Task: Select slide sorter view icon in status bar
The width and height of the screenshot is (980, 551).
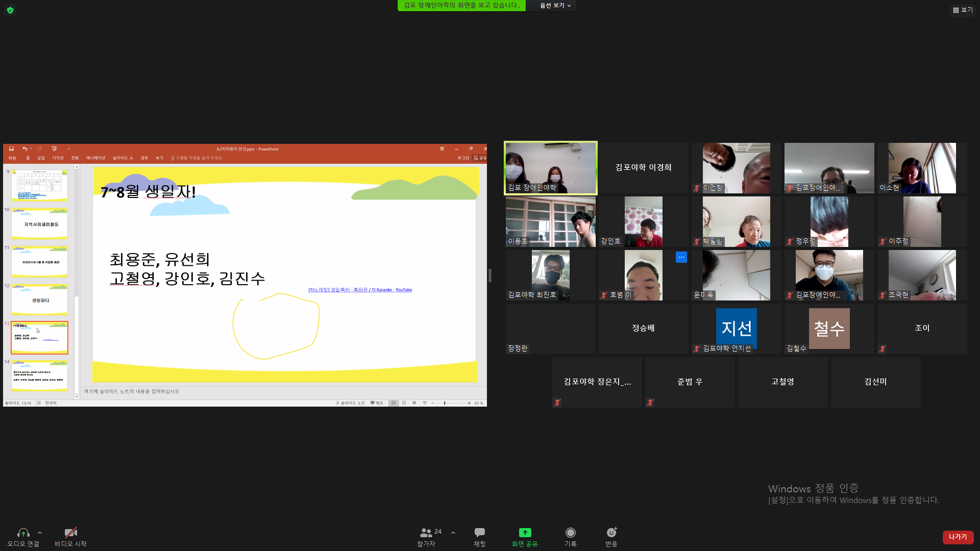Action: [x=404, y=403]
